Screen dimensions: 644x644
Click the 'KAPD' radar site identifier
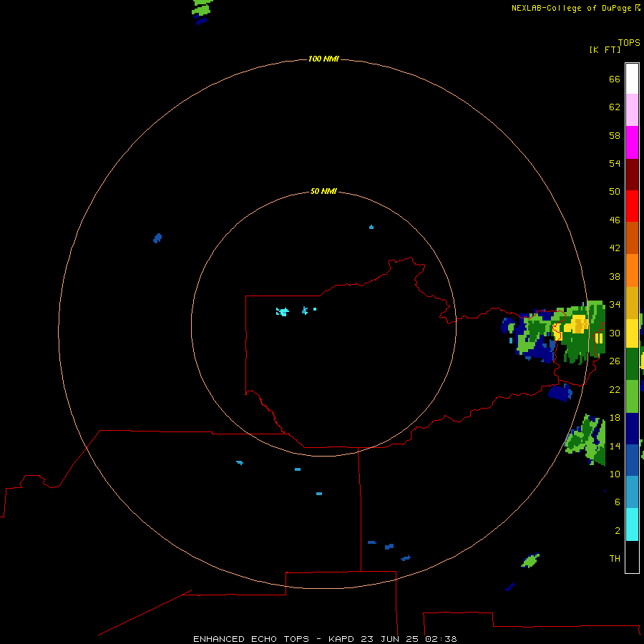pos(343,639)
